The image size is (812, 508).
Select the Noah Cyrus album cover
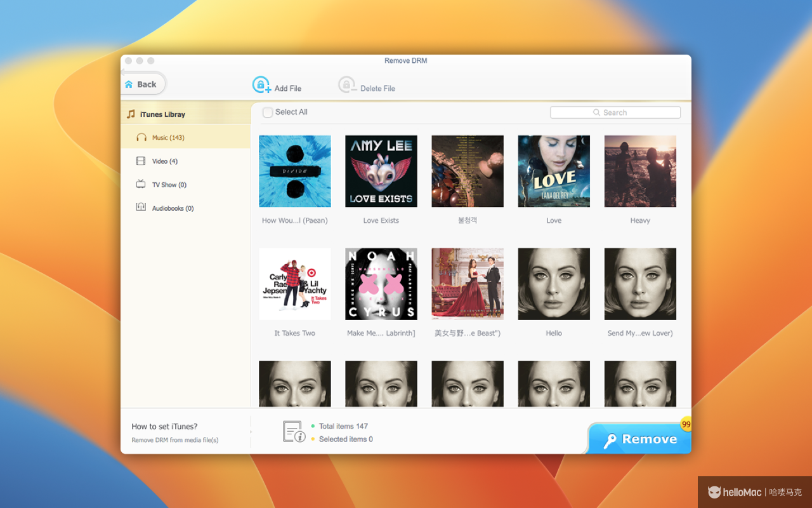coord(381,284)
